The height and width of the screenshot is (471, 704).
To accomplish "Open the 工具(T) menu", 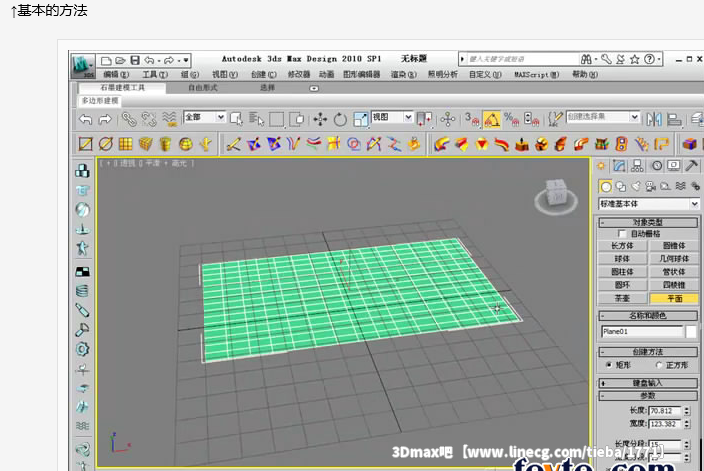I will [x=155, y=75].
